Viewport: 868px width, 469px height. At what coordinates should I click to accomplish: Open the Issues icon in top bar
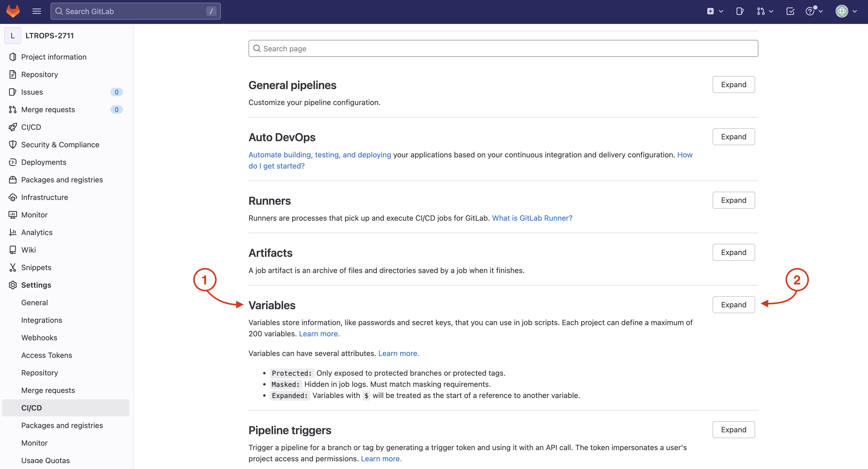[740, 11]
